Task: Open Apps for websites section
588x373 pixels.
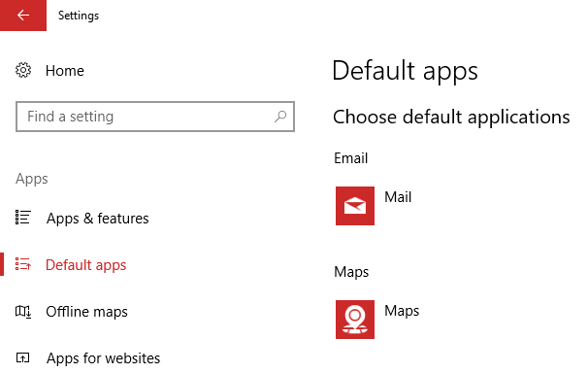Action: (103, 358)
